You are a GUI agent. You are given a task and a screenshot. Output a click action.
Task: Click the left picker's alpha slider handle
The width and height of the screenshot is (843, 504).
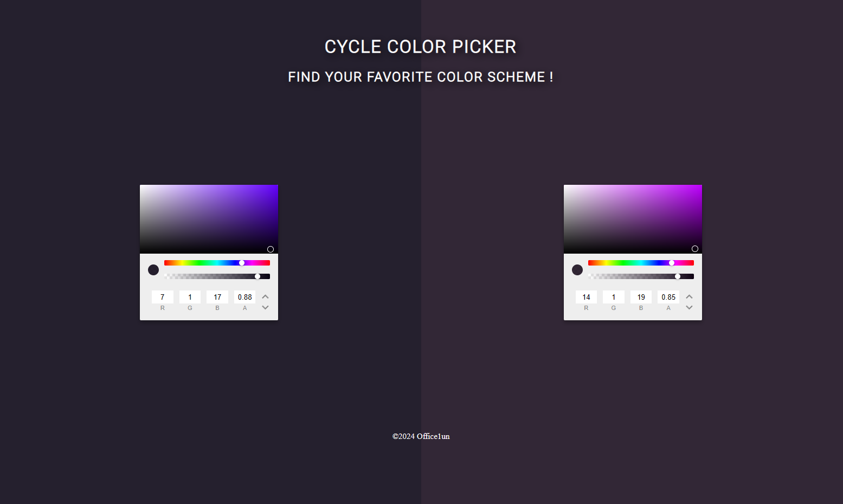pyautogui.click(x=258, y=276)
